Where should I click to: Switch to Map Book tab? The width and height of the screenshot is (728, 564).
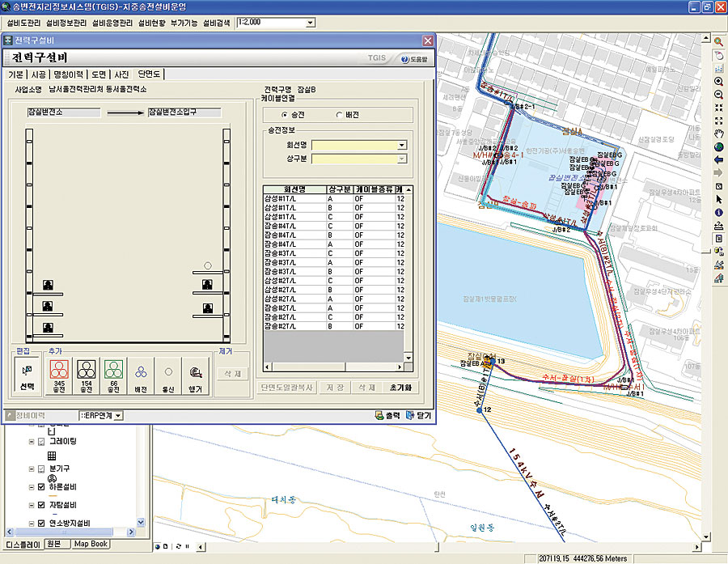91,544
